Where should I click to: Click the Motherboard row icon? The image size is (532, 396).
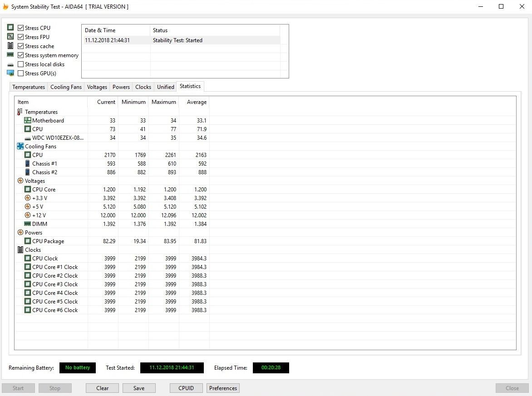28,120
